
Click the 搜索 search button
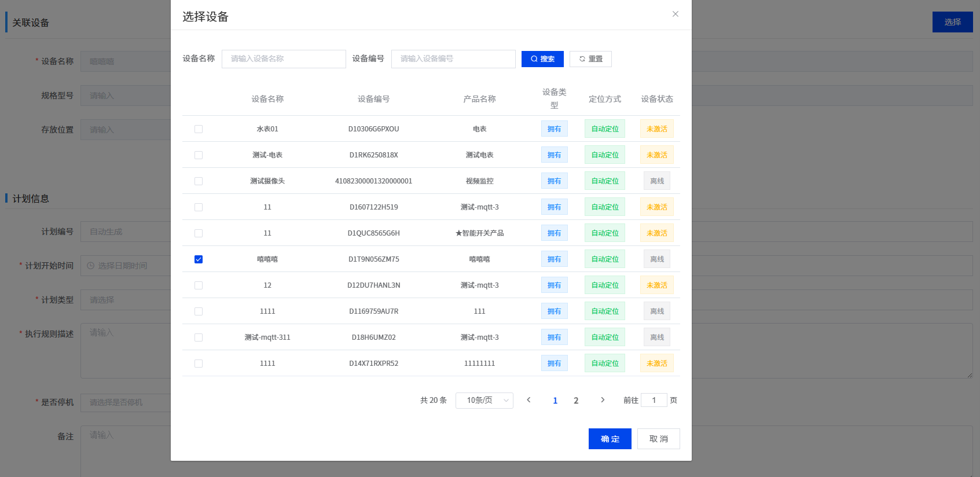point(542,59)
